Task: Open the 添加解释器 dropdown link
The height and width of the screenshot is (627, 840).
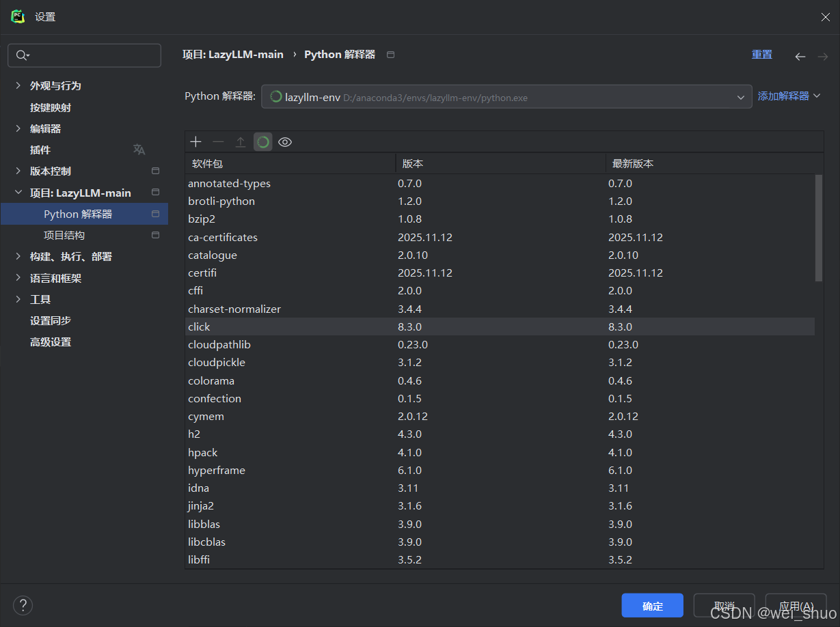Action: coord(789,96)
